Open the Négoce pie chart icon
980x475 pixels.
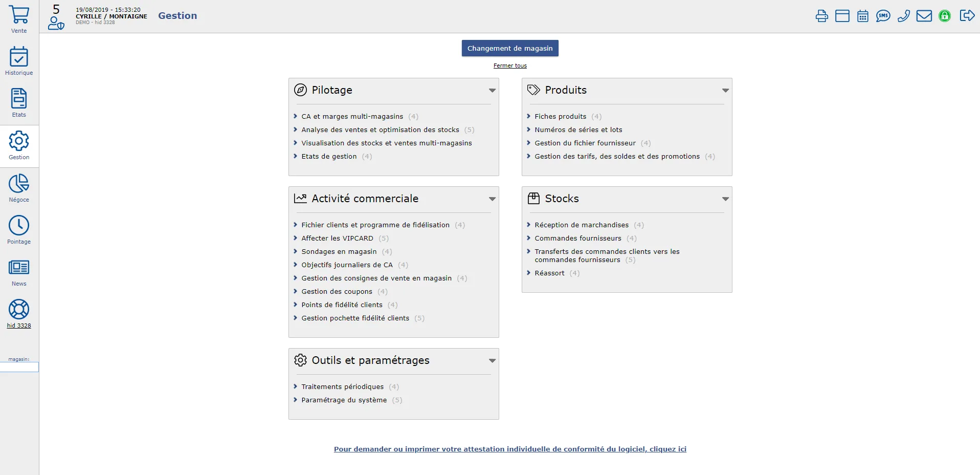tap(19, 183)
